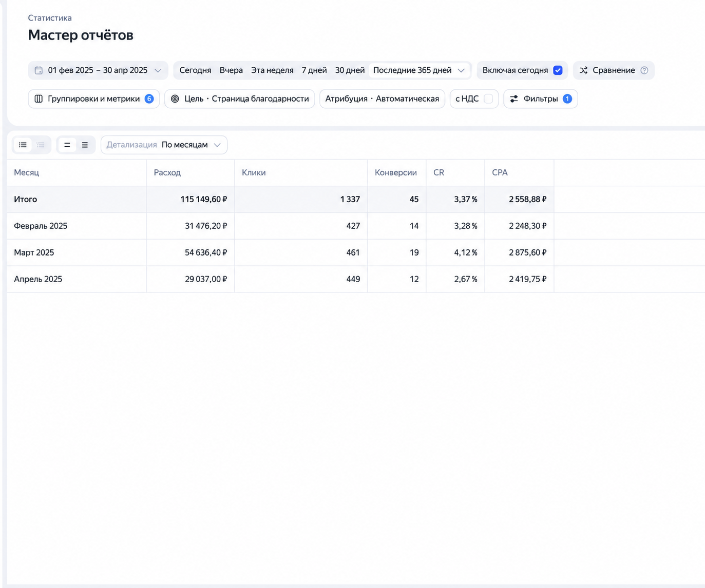The image size is (705, 588).
Task: Click March clicks value 461
Action: click(x=353, y=252)
